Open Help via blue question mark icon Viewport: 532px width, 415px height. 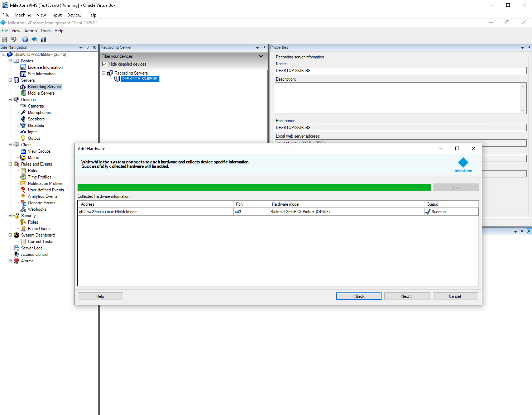[x=25, y=39]
